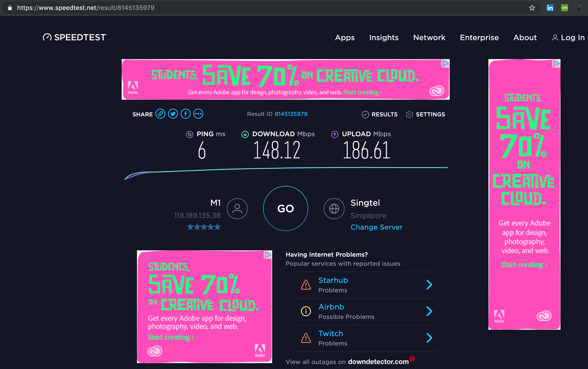Viewport: 588px width, 369px height.
Task: Open the LinkedIn browser extension
Action: coord(550,8)
